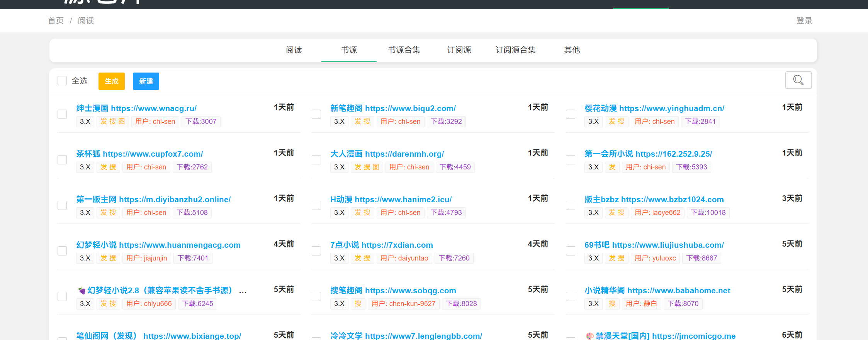The width and height of the screenshot is (868, 340).
Task: Navigate to 首页 in the breadcrumb
Action: (x=56, y=21)
